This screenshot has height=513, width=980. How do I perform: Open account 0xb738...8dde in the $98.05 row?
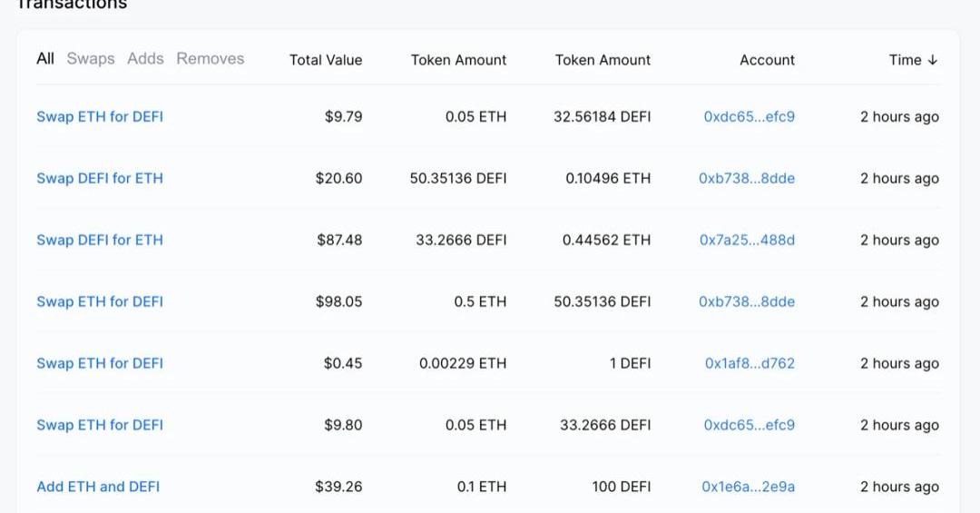coord(747,302)
